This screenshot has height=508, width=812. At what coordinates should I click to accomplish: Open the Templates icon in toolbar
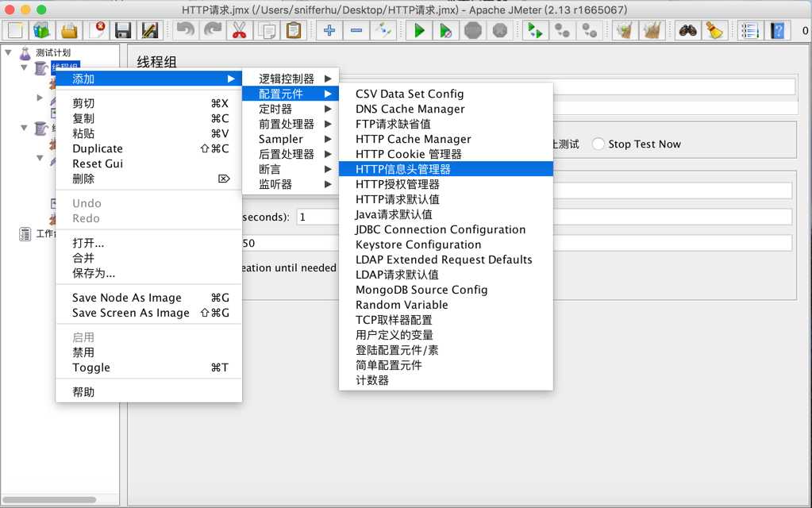42,30
